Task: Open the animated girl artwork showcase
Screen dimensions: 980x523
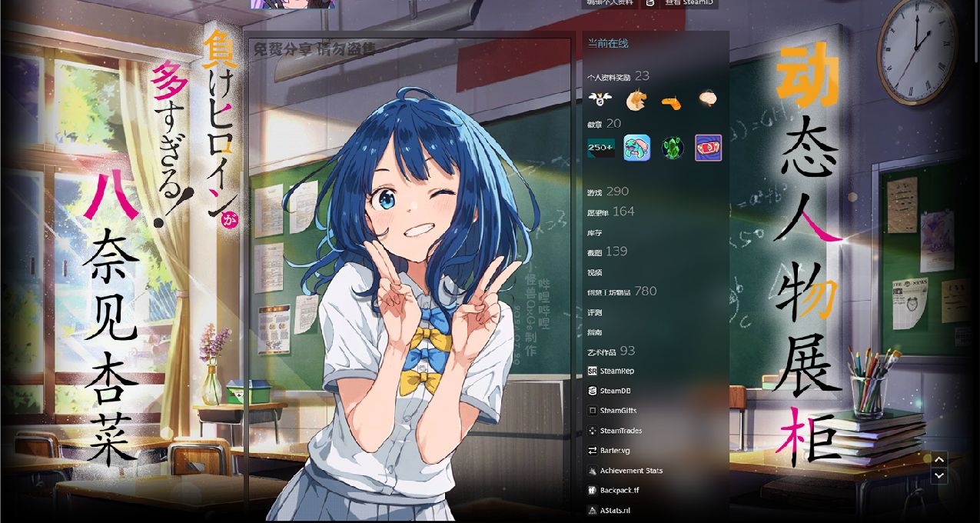Action: point(410,279)
